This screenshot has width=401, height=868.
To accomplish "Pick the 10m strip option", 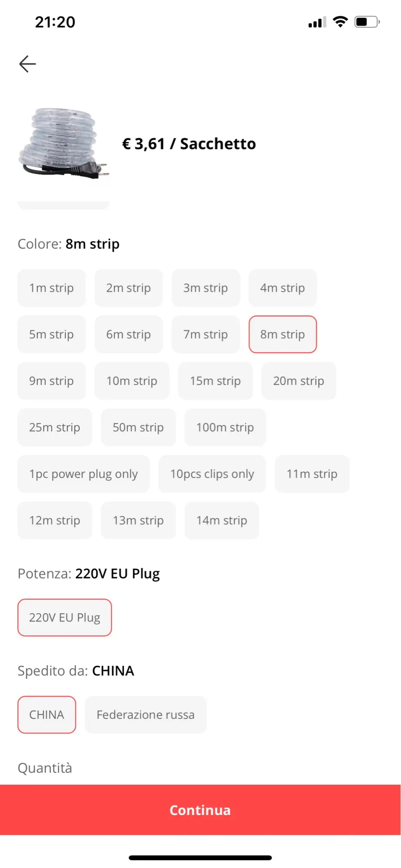I will 132,381.
